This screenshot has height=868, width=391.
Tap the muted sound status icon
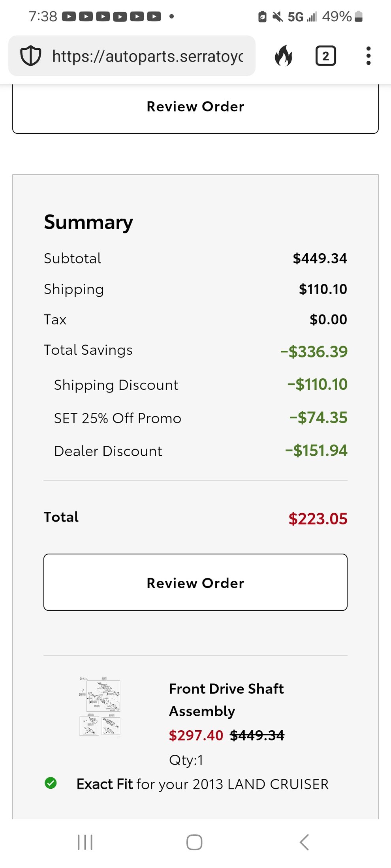pos(278,17)
